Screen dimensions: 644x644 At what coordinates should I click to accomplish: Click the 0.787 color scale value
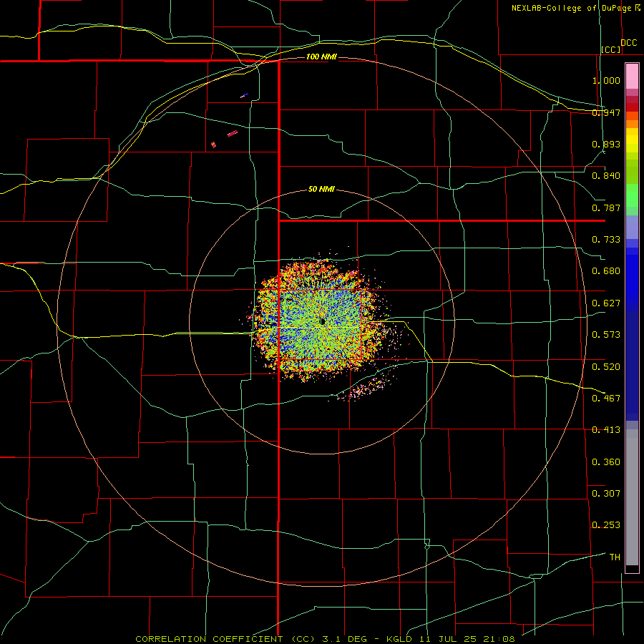[606, 208]
